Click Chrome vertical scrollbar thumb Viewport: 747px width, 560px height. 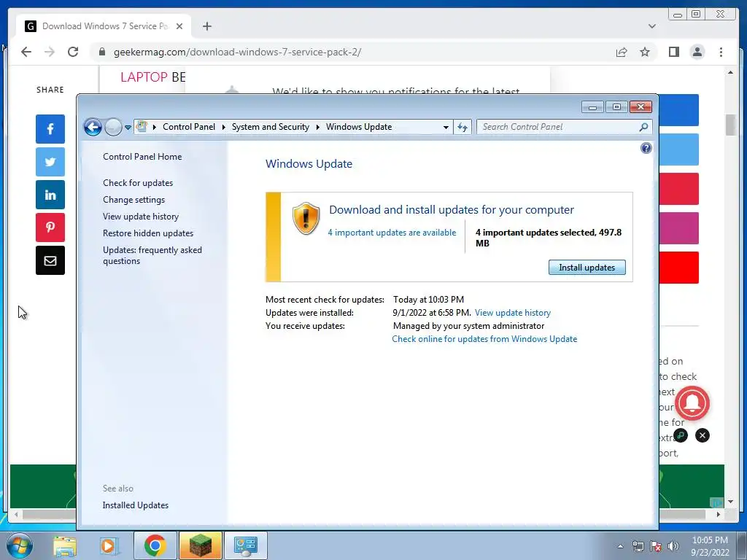coord(730,125)
